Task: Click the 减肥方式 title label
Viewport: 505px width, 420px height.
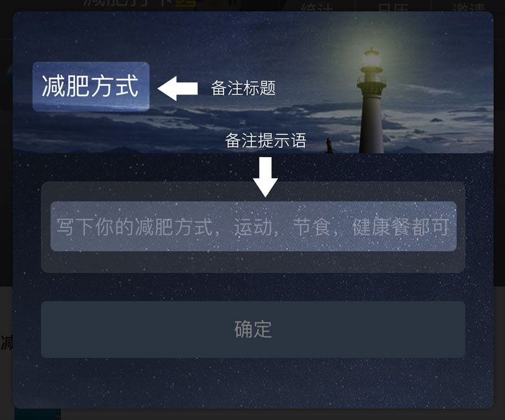Action: 91,86
